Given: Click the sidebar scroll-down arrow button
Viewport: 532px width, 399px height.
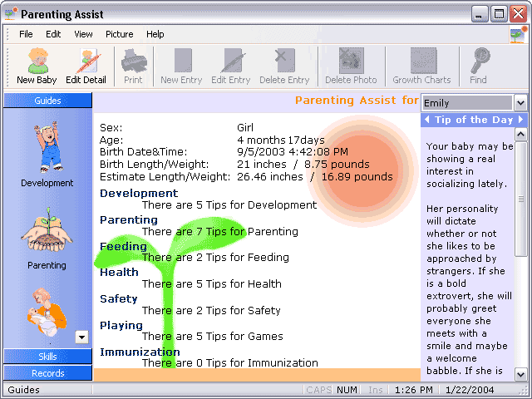Looking at the screenshot, I should (81, 337).
